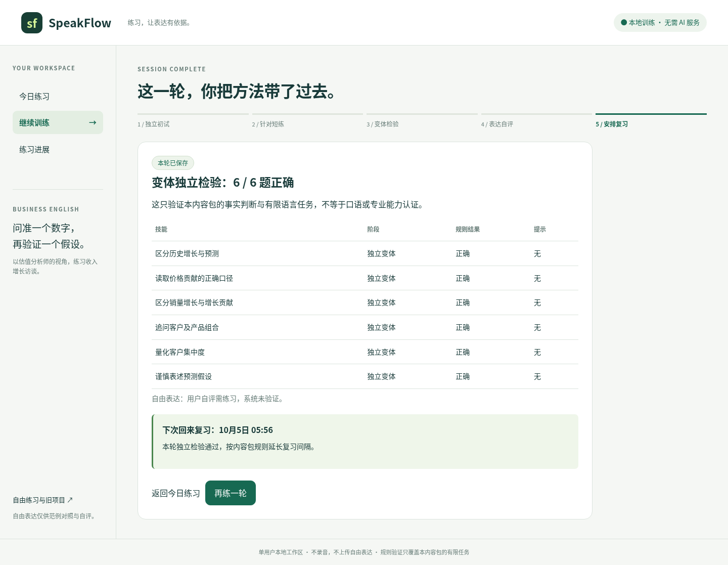Go to step 3 变体检验
Screen dimensions: 728x565
(x=422, y=121)
